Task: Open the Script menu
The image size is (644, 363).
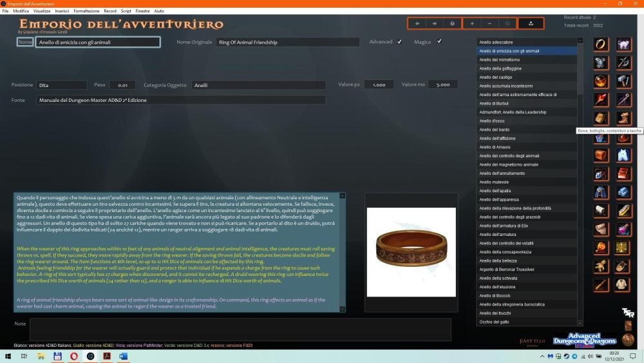Action: click(126, 11)
